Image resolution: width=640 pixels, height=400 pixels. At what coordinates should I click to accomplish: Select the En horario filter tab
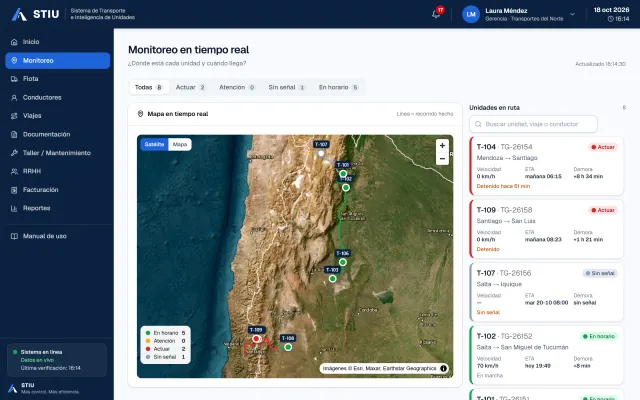pos(339,87)
